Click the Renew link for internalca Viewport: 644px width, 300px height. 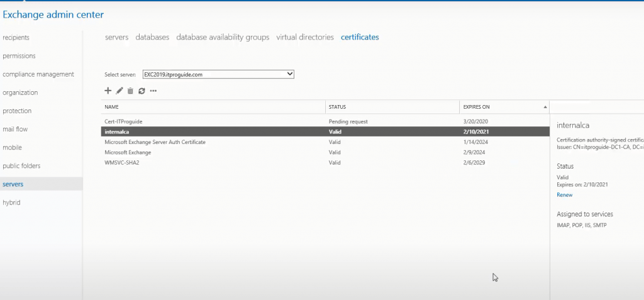(x=564, y=195)
